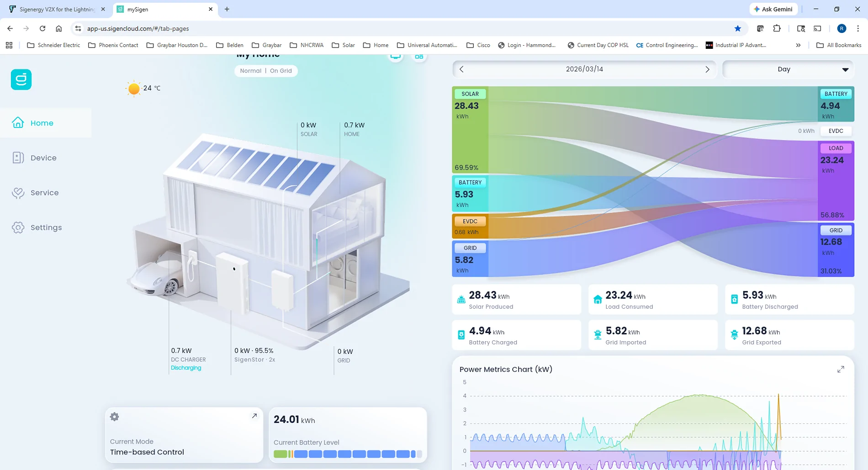868x470 pixels.
Task: Go to previous date with left chevron
Action: 461,69
